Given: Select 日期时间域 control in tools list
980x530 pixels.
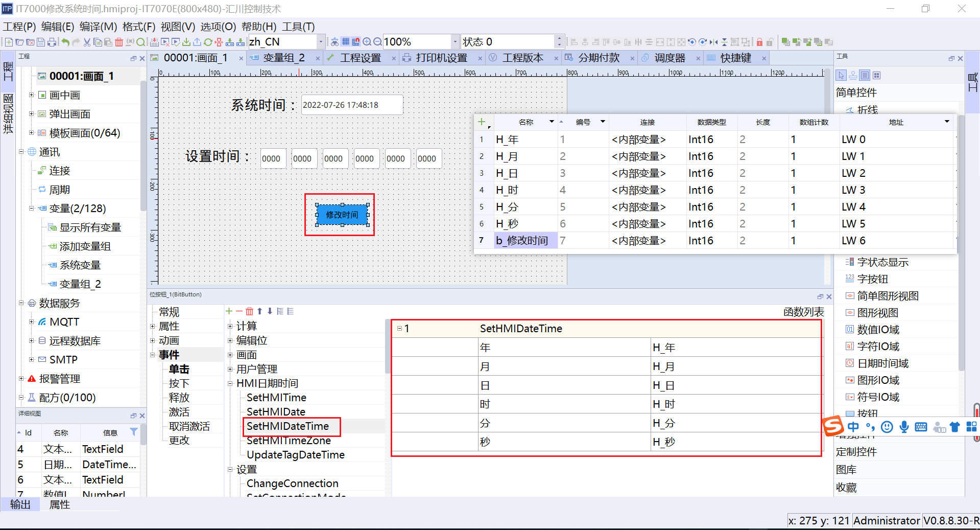Looking at the screenshot, I should pos(882,363).
